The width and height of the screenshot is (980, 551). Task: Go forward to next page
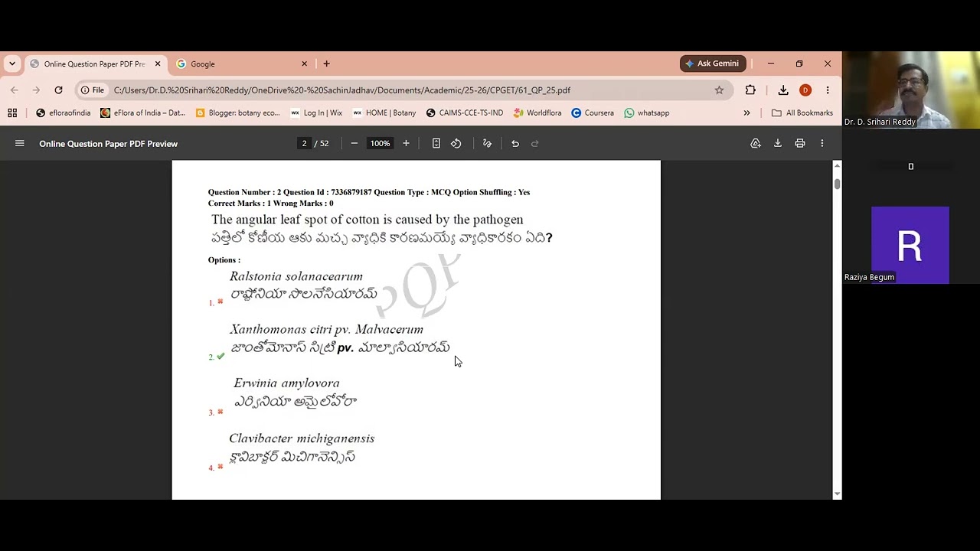(x=36, y=90)
